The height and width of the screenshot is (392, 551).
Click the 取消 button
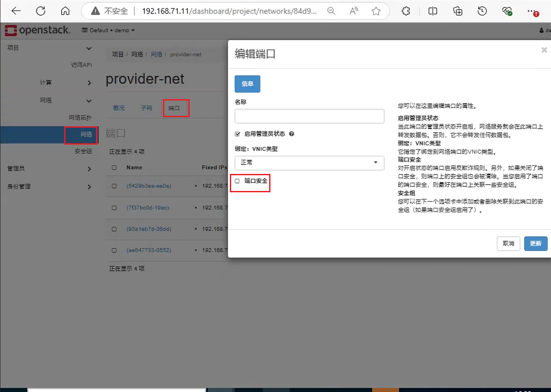508,243
